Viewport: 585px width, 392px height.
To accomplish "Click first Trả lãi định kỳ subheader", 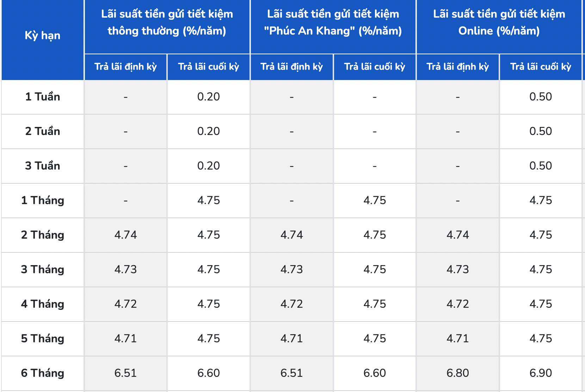I will [125, 67].
